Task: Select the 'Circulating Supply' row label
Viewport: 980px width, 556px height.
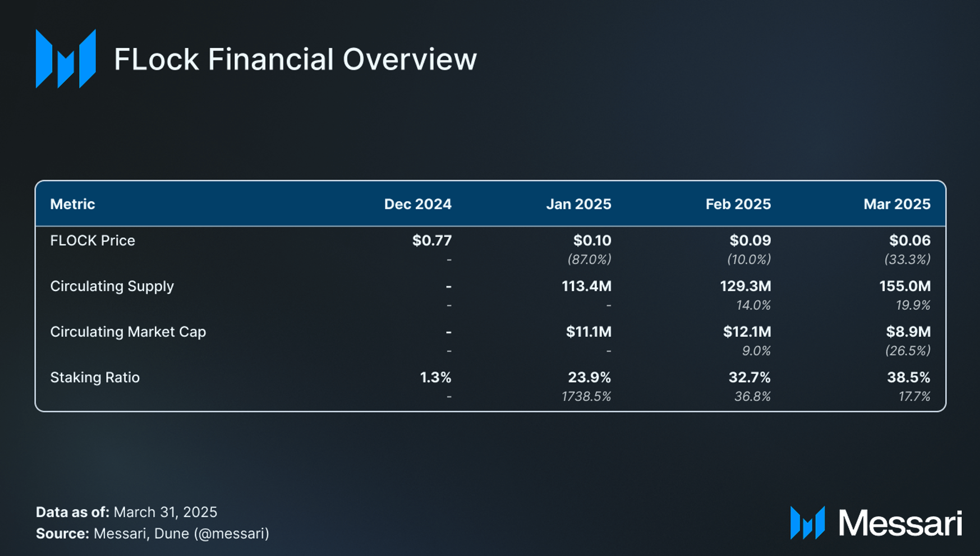Action: point(112,286)
